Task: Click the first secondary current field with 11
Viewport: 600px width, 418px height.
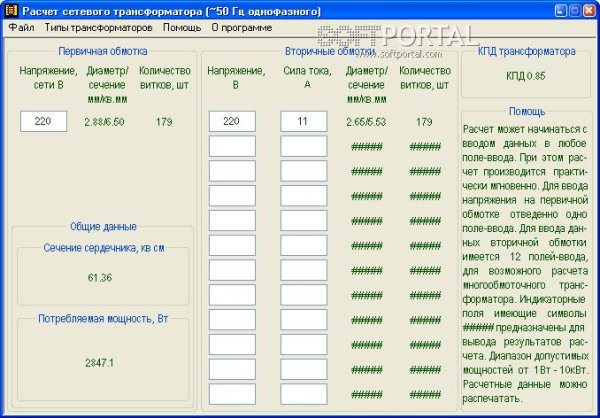Action: [x=304, y=121]
